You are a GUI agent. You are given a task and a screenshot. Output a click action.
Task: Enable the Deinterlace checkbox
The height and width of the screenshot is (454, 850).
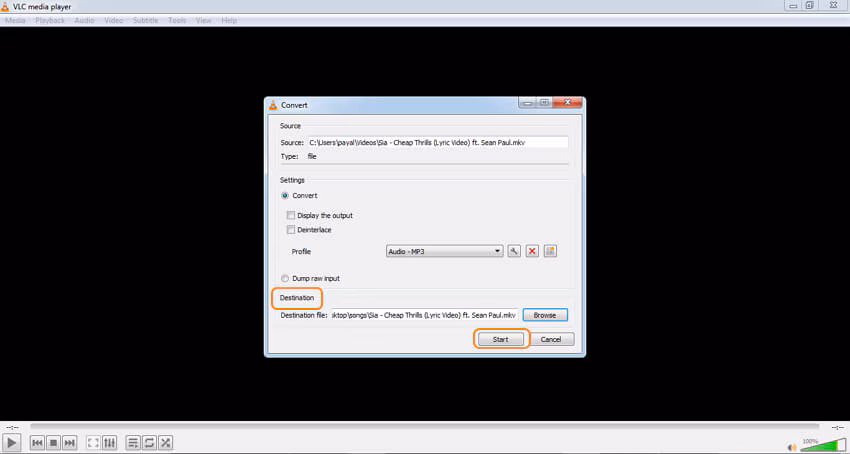(x=291, y=230)
